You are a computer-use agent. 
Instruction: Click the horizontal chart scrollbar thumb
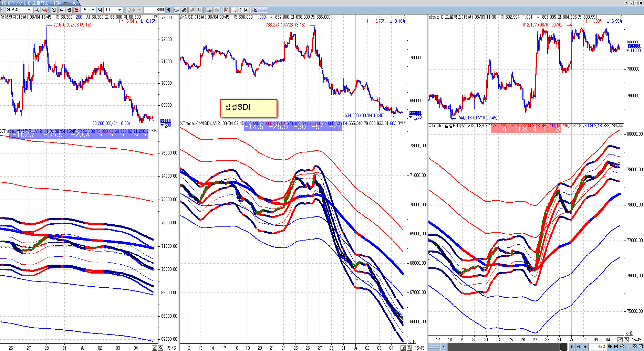(563, 347)
